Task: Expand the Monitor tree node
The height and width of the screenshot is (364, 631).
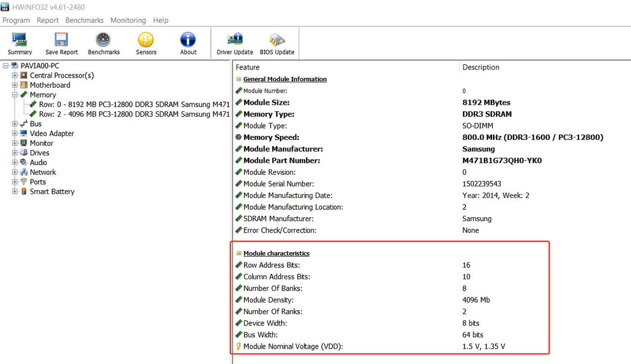Action: (15, 143)
